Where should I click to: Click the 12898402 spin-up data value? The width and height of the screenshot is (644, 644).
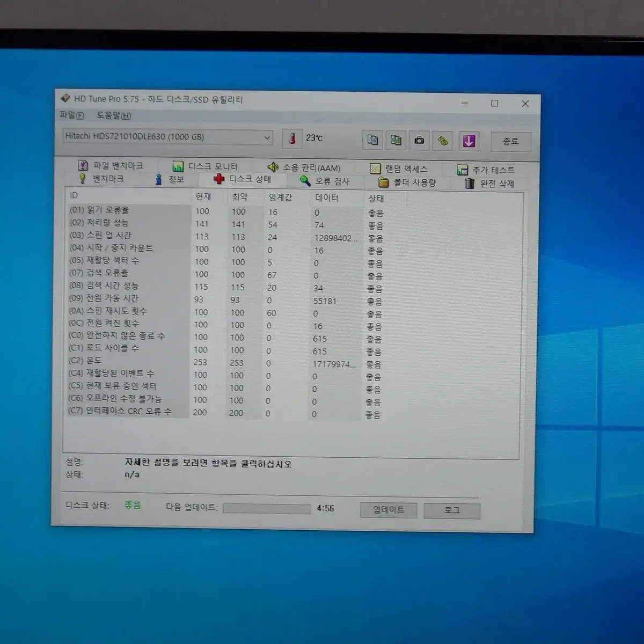[335, 238]
